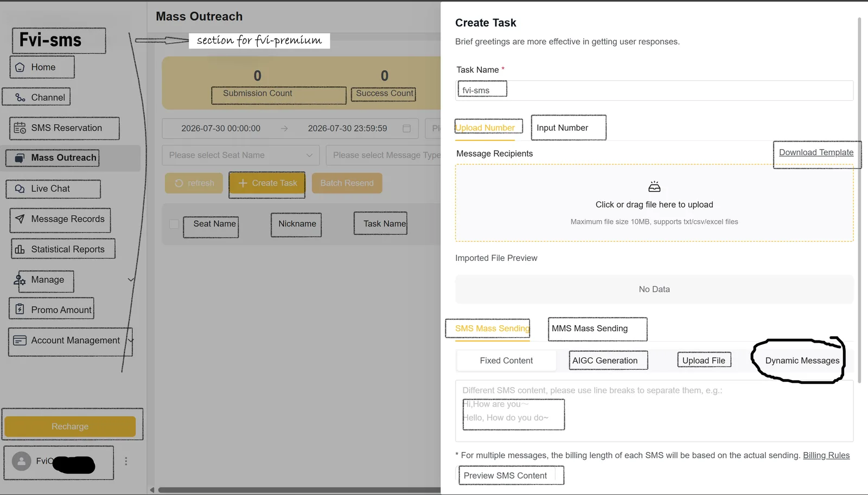Click the SMS content text area
868x495 pixels.
(654, 411)
